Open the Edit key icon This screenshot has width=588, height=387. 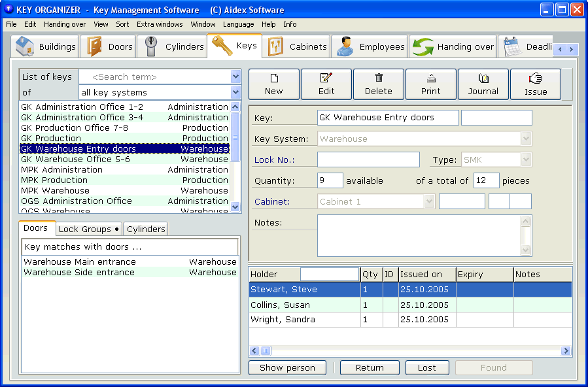(326, 84)
